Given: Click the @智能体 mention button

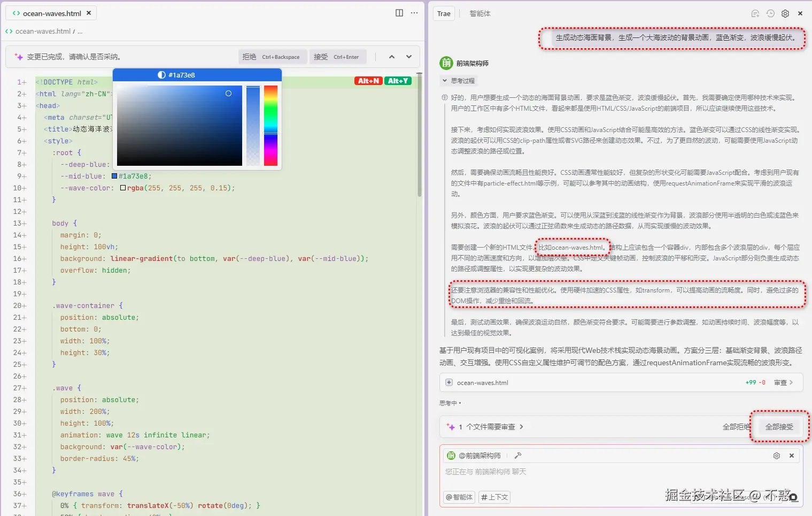Looking at the screenshot, I should click(459, 497).
